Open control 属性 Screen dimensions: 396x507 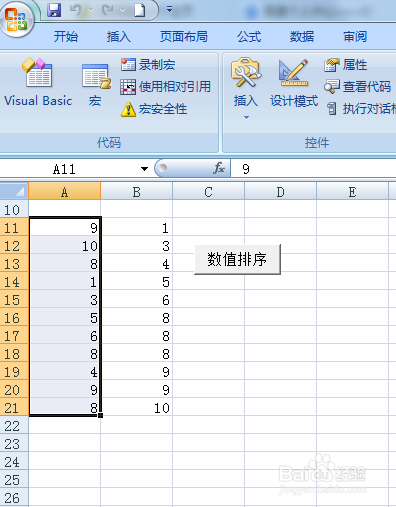[345, 65]
